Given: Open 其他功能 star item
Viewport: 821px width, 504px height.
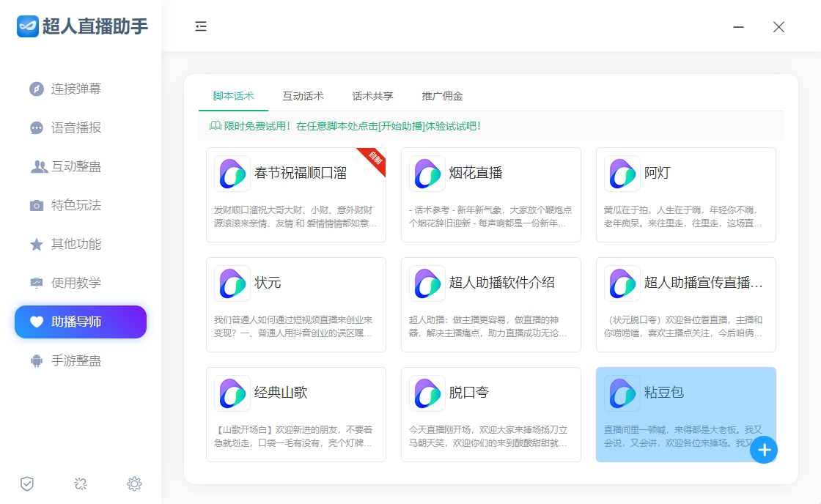Looking at the screenshot, I should 76,244.
